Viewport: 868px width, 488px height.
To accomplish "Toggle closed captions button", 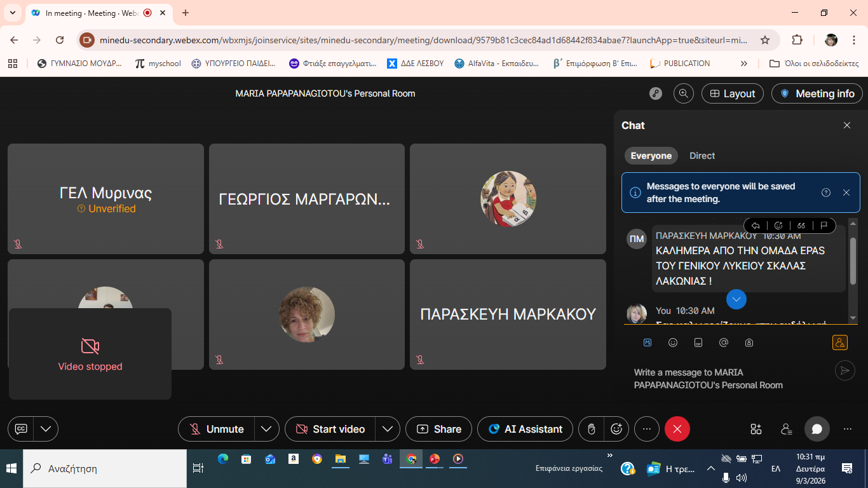I will pos(21,429).
